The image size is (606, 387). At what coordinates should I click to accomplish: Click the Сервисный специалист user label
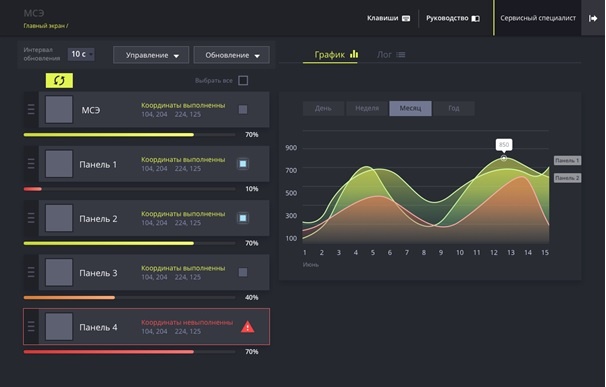(538, 18)
